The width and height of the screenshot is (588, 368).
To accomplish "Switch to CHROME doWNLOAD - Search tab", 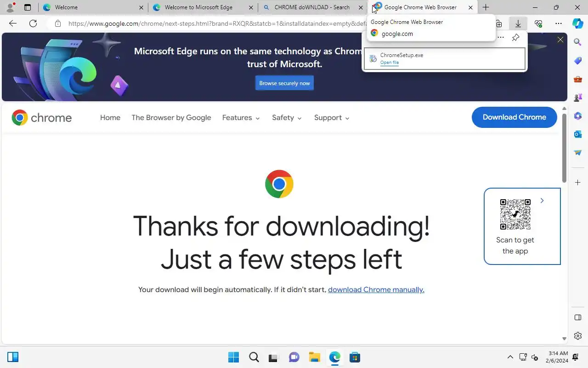I will [x=312, y=7].
